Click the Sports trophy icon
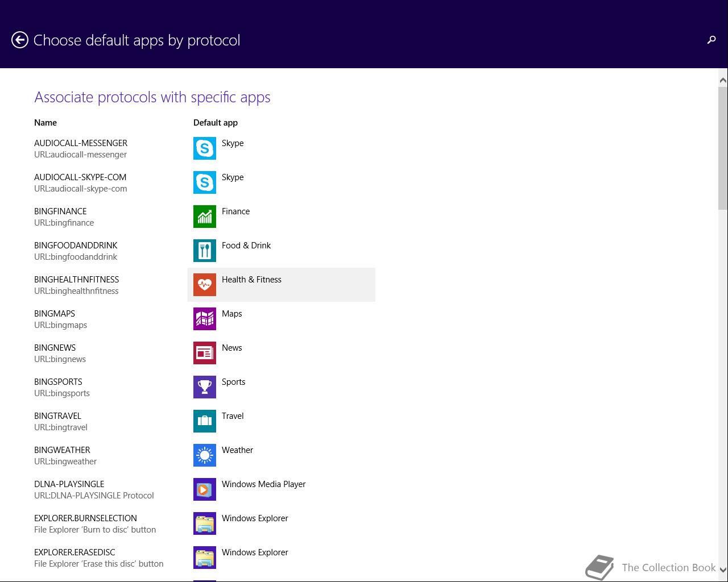 click(205, 387)
